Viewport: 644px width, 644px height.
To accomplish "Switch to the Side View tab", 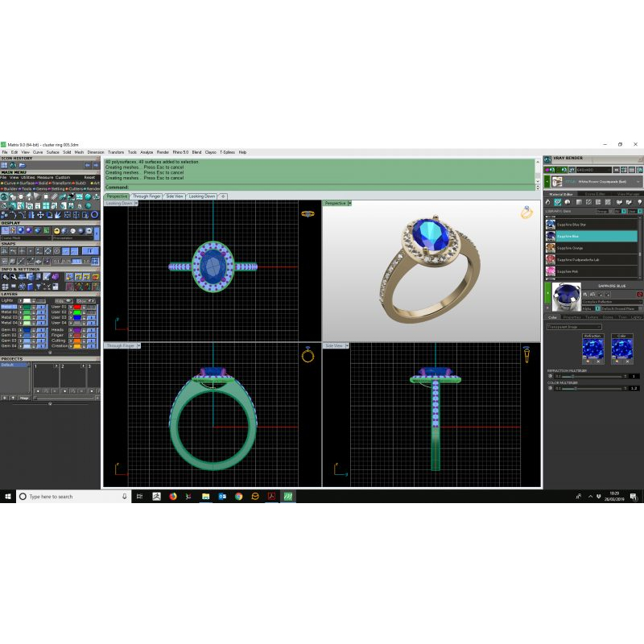I will tap(174, 196).
